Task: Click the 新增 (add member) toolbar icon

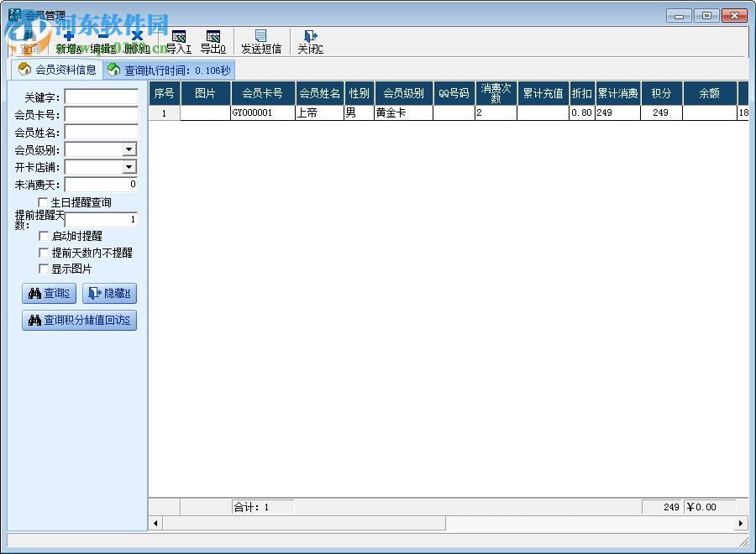Action: 69,42
